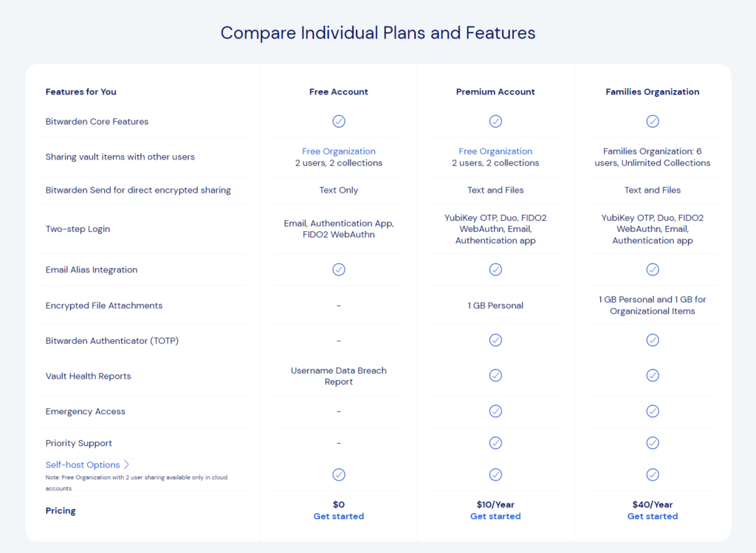756x553 pixels.
Task: Click Premium checkmark for Bitwarden Authenticator (TOTP)
Action: [x=495, y=340]
